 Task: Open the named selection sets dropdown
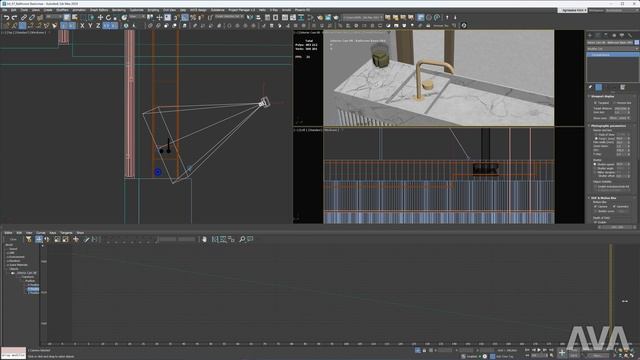click(229, 17)
